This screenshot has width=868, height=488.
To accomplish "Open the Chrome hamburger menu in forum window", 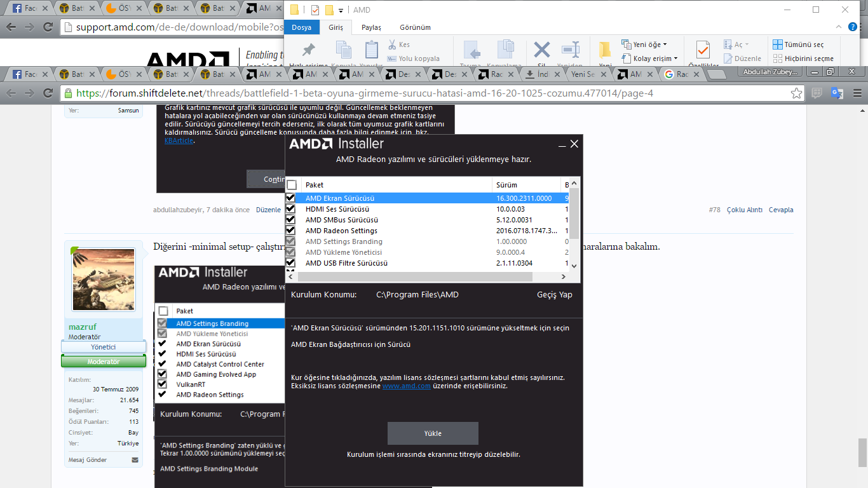I will [857, 93].
